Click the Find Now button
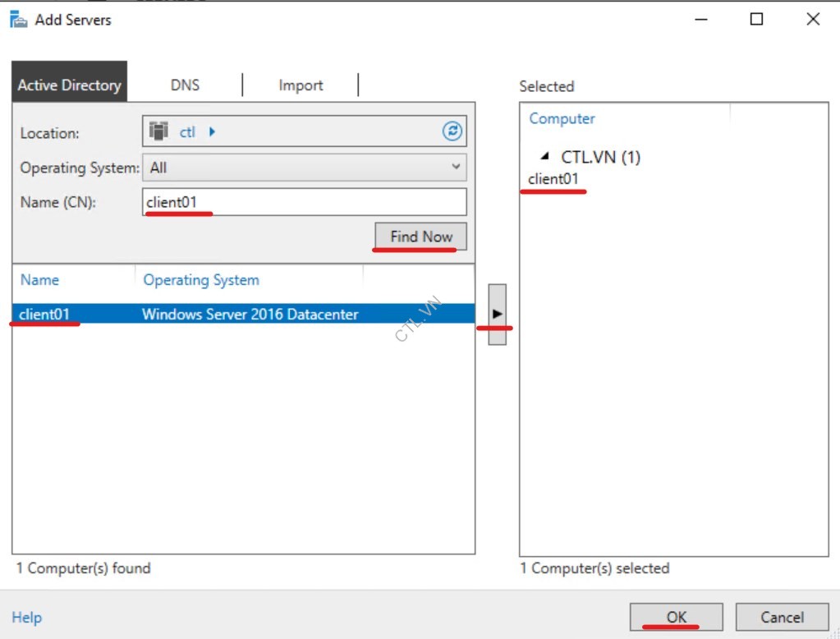 [419, 236]
